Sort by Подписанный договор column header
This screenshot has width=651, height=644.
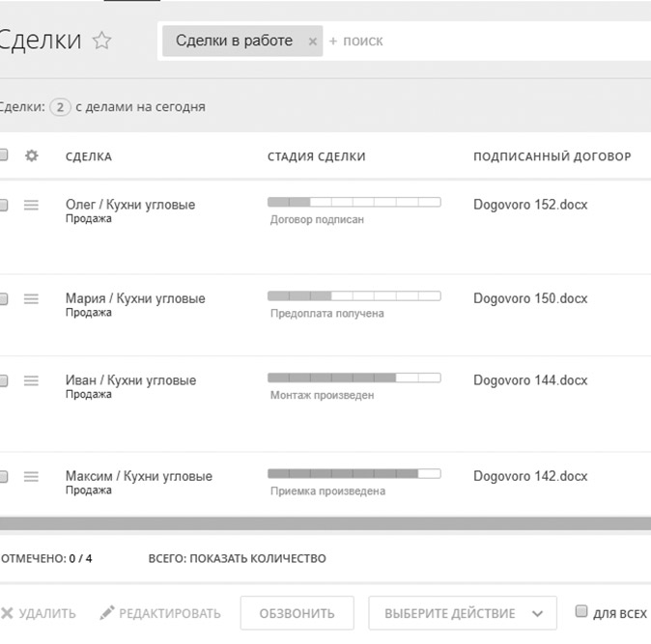point(552,156)
